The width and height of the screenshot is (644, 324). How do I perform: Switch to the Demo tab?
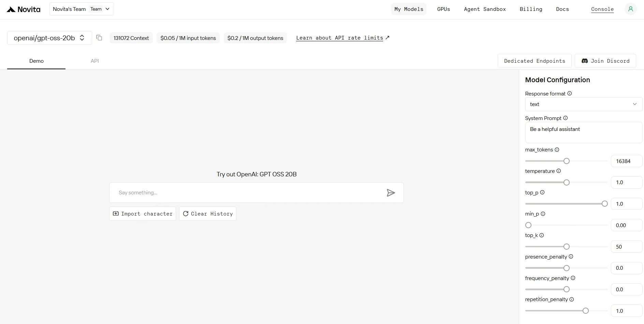point(36,61)
